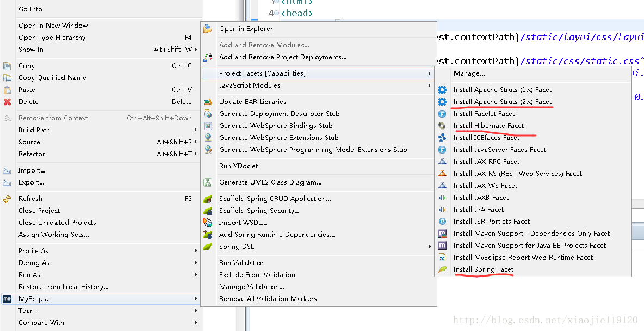
Task: Click the Maven Java EE facet icon
Action: [x=442, y=246]
